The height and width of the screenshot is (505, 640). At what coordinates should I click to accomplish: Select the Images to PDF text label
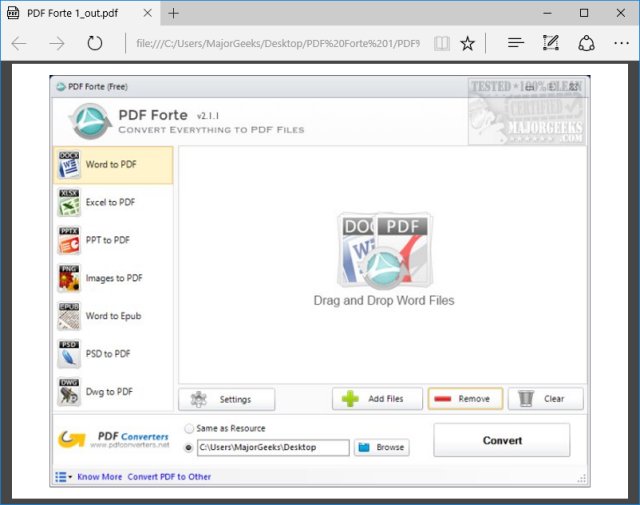click(114, 278)
